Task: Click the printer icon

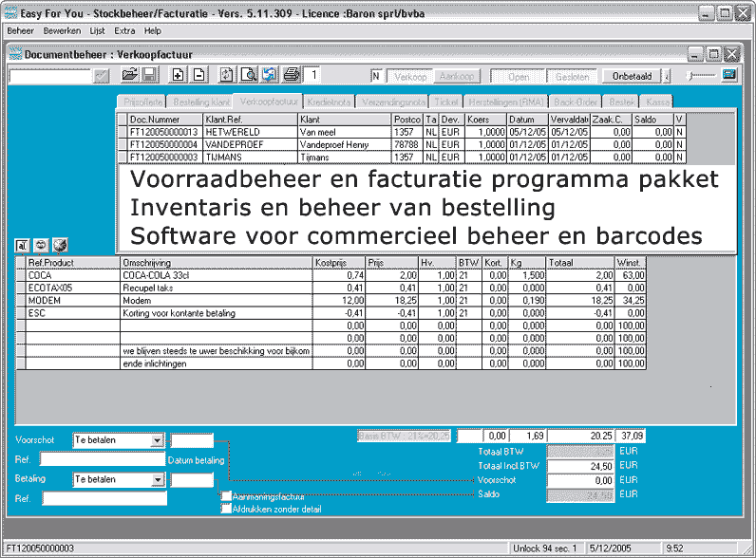Action: pos(292,75)
